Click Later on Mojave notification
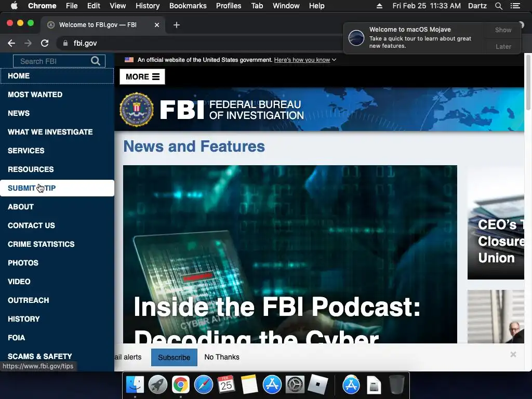Image resolution: width=532 pixels, height=399 pixels. [503, 46]
